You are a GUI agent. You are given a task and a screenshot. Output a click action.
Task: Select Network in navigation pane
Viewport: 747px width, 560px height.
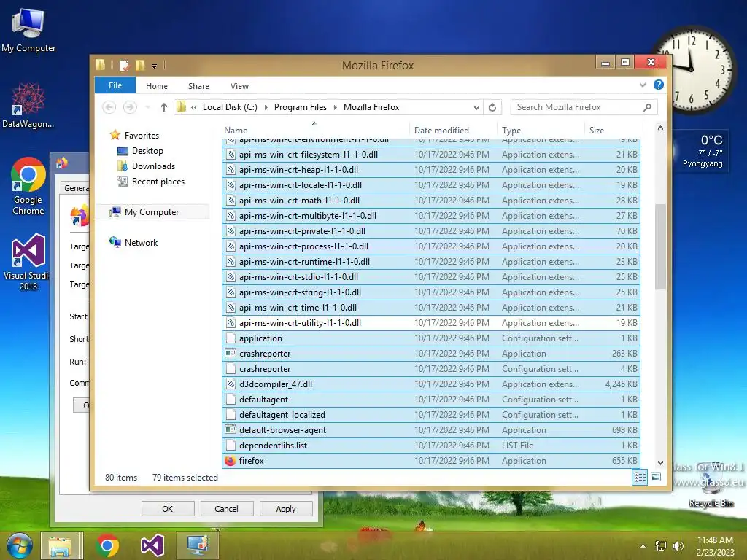pyautogui.click(x=141, y=242)
